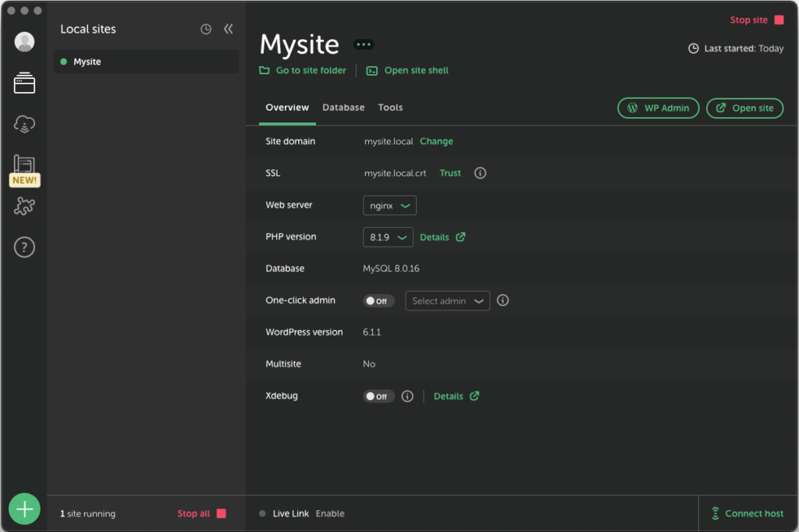Viewport: 799px width, 532px height.
Task: Click Go to site folder link
Action: tap(311, 70)
